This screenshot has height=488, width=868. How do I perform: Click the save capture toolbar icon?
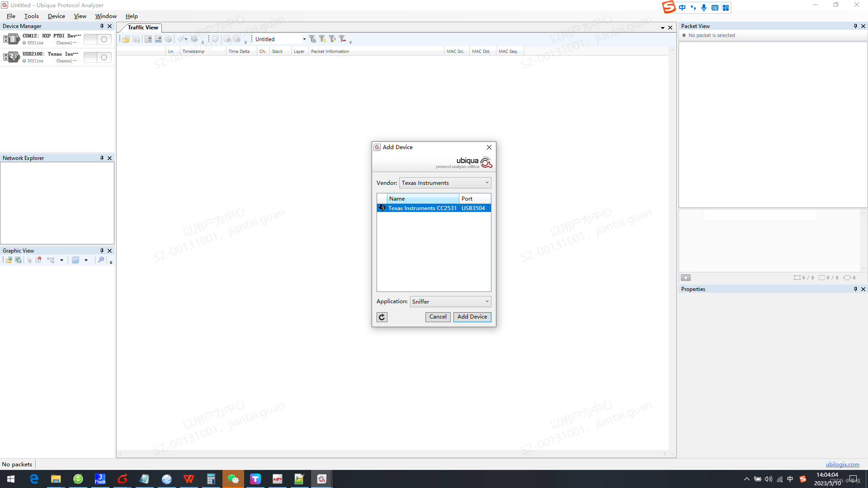[136, 39]
